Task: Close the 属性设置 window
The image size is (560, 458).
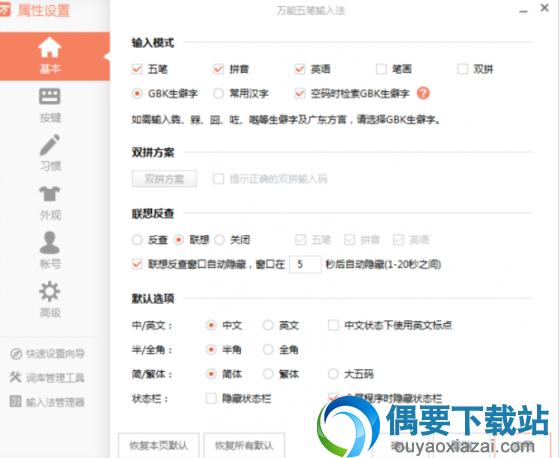Action: click(x=544, y=8)
